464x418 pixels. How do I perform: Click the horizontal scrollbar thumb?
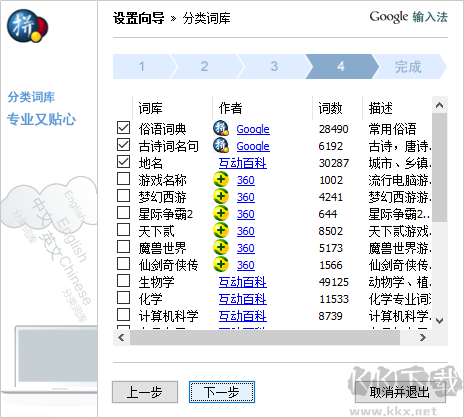(265, 337)
